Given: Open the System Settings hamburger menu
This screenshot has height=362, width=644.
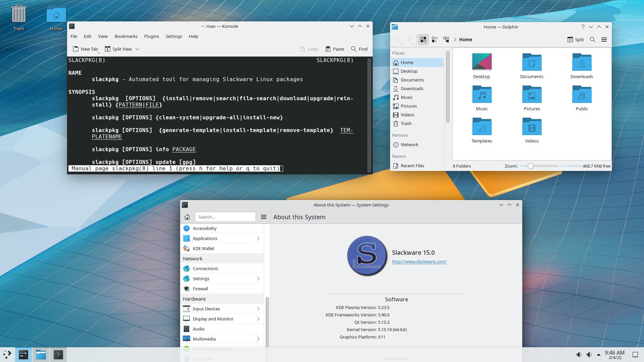Looking at the screenshot, I should pos(264,217).
